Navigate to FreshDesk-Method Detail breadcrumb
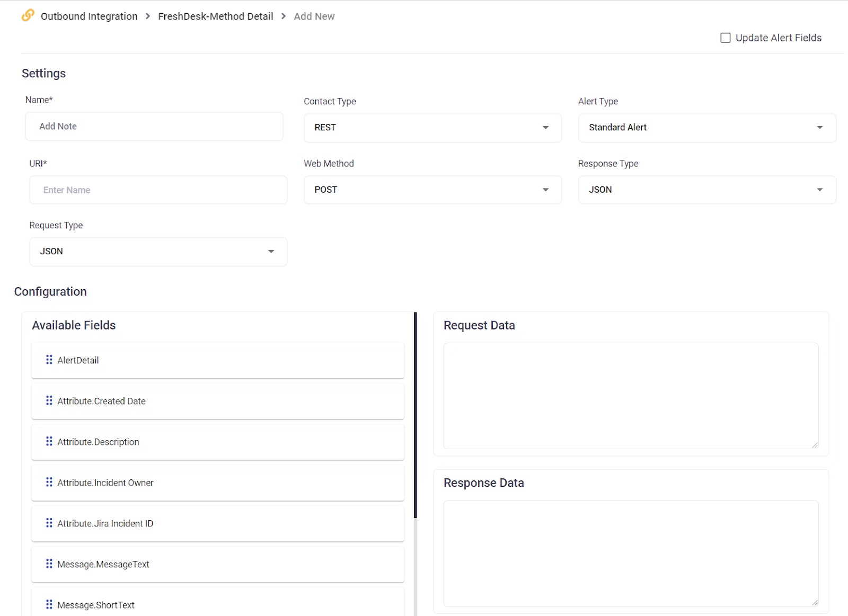Image resolution: width=848 pixels, height=616 pixels. pos(215,16)
